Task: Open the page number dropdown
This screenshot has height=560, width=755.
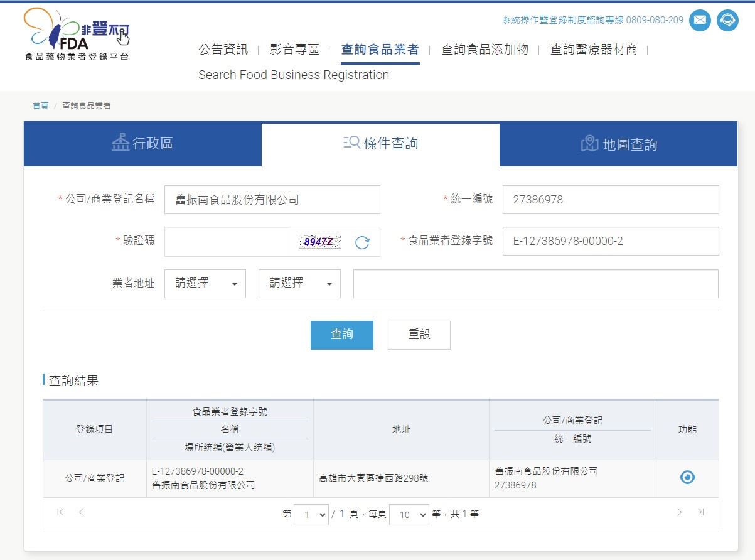Action: [x=311, y=515]
